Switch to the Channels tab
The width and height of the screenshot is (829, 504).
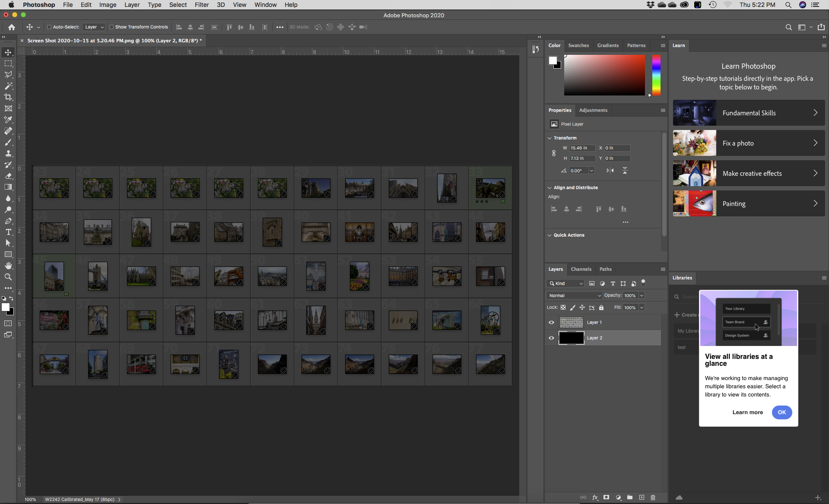(581, 269)
